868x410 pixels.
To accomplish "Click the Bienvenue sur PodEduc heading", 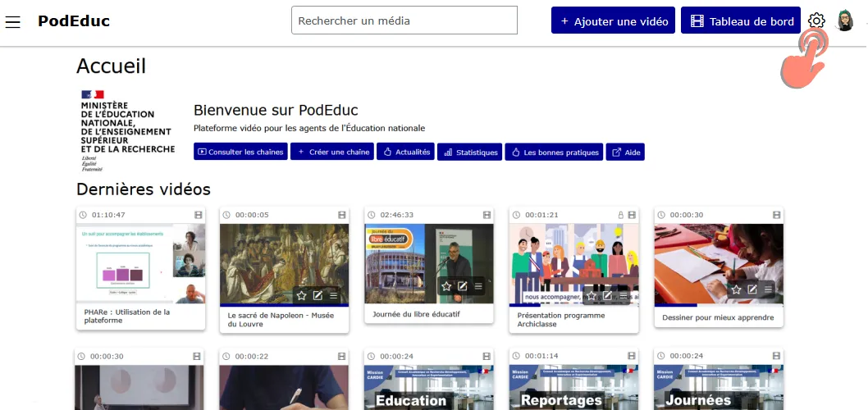I will [276, 110].
